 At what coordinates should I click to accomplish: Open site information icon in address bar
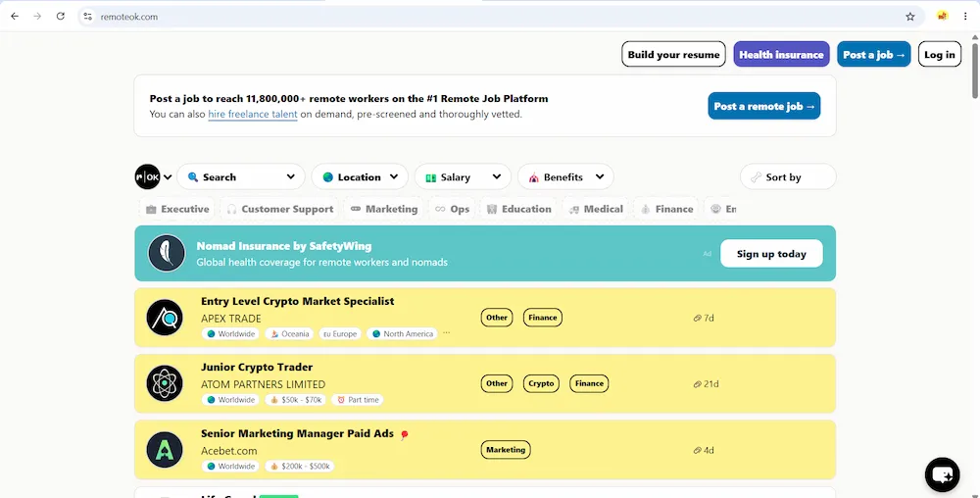pyautogui.click(x=87, y=17)
